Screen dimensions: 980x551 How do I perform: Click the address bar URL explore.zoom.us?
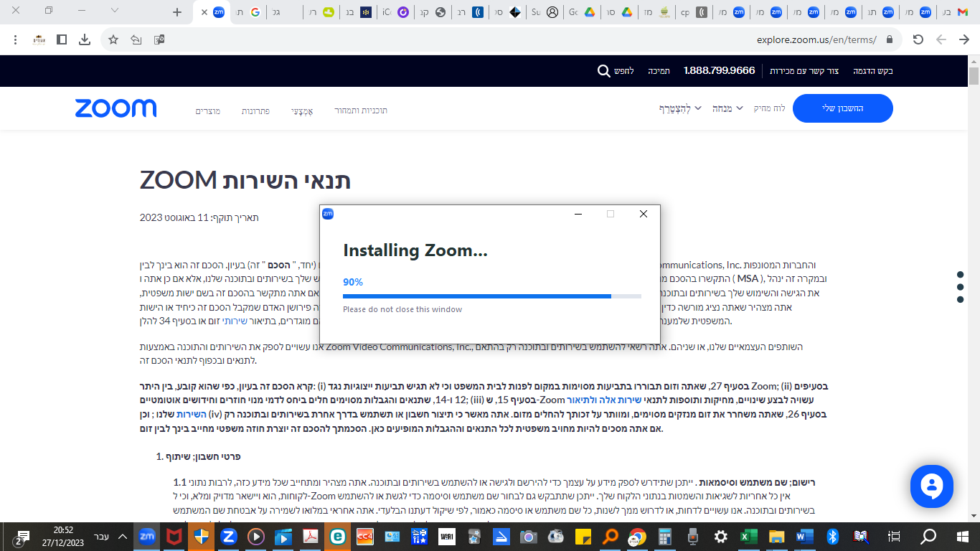tap(816, 39)
